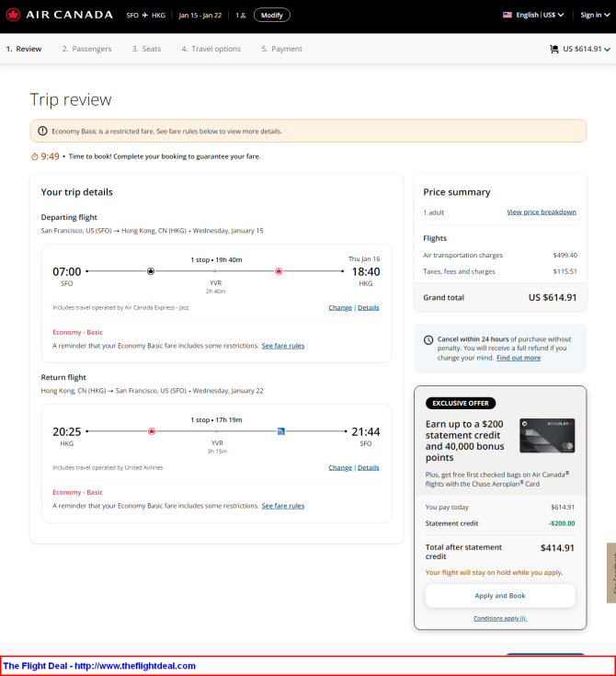Open the View price breakdown link

point(542,212)
